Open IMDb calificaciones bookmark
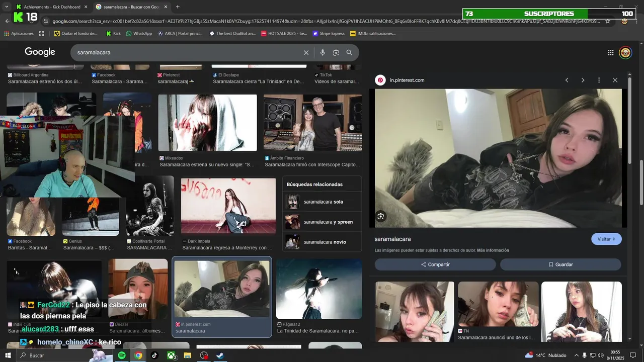The height and width of the screenshot is (362, 644). (x=373, y=34)
